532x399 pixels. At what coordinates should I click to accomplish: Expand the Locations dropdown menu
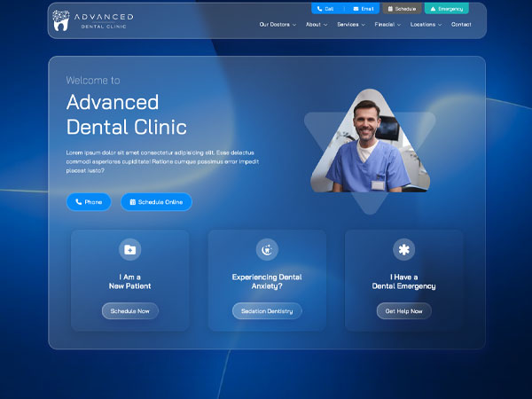click(426, 25)
